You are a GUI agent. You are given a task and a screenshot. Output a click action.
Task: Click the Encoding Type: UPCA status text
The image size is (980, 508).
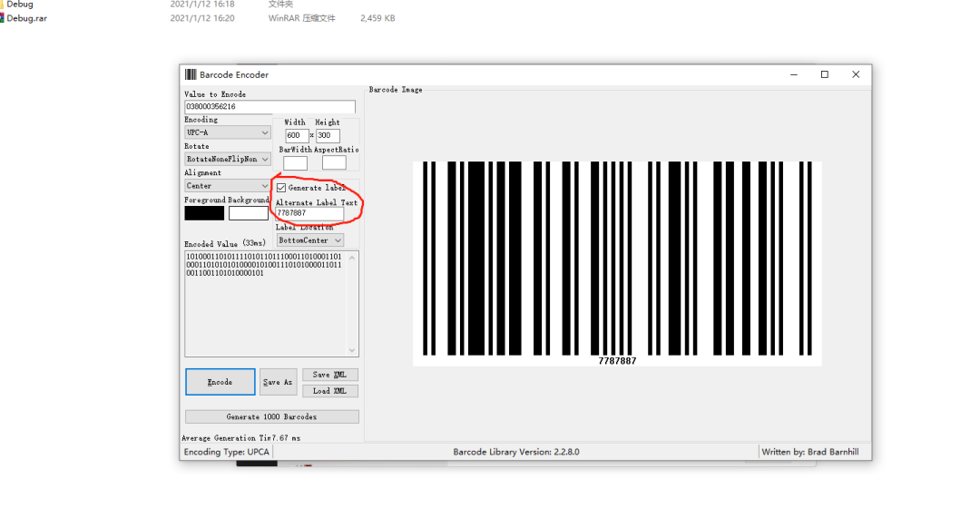click(226, 452)
